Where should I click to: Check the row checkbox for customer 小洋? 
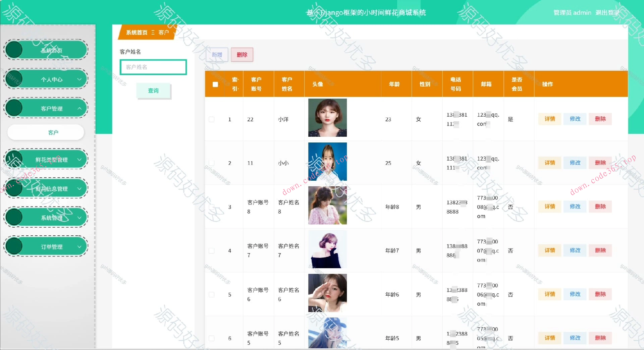pos(212,119)
